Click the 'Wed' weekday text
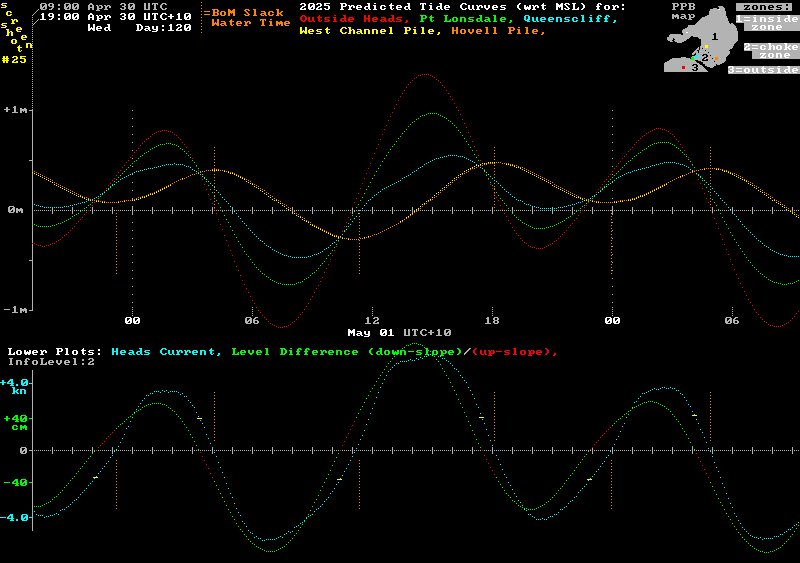800x563 pixels. coord(99,28)
